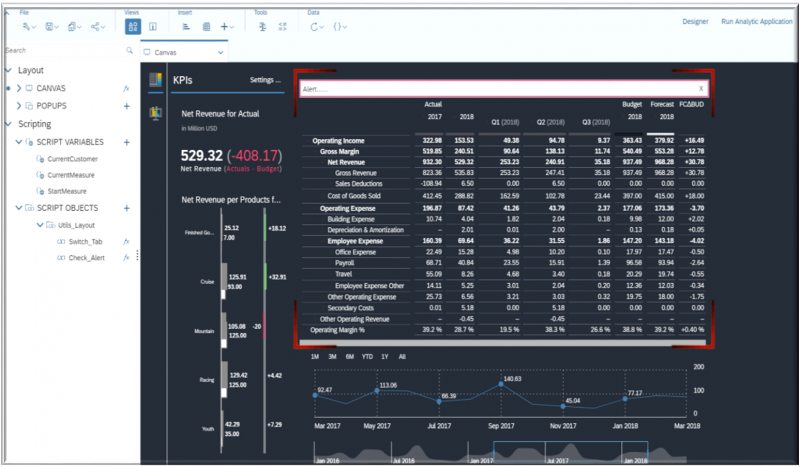Click the time range slider selection window
The image size is (800, 467).
[x=570, y=451]
